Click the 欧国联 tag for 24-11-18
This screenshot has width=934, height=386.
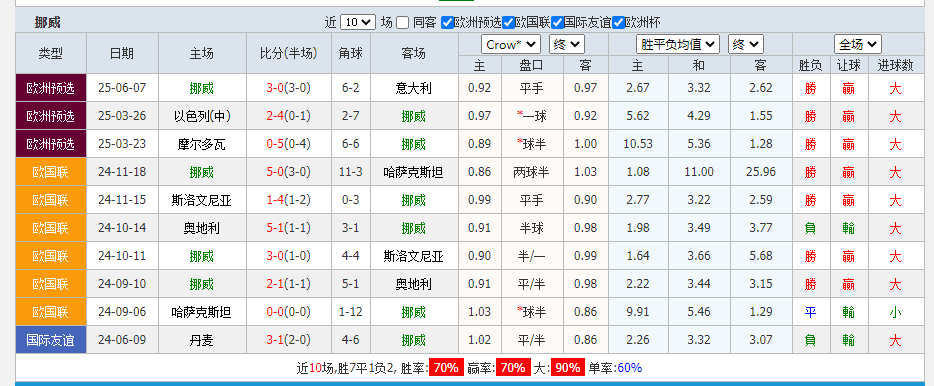[51, 172]
